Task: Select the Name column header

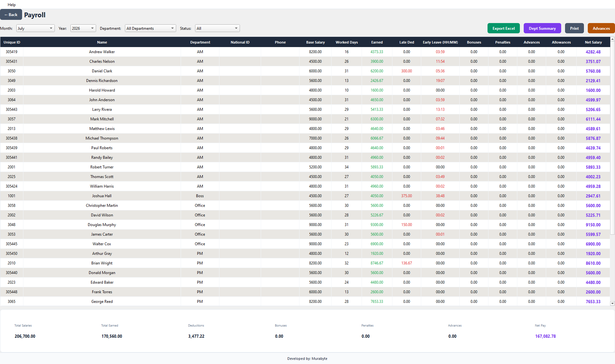Action: click(102, 42)
